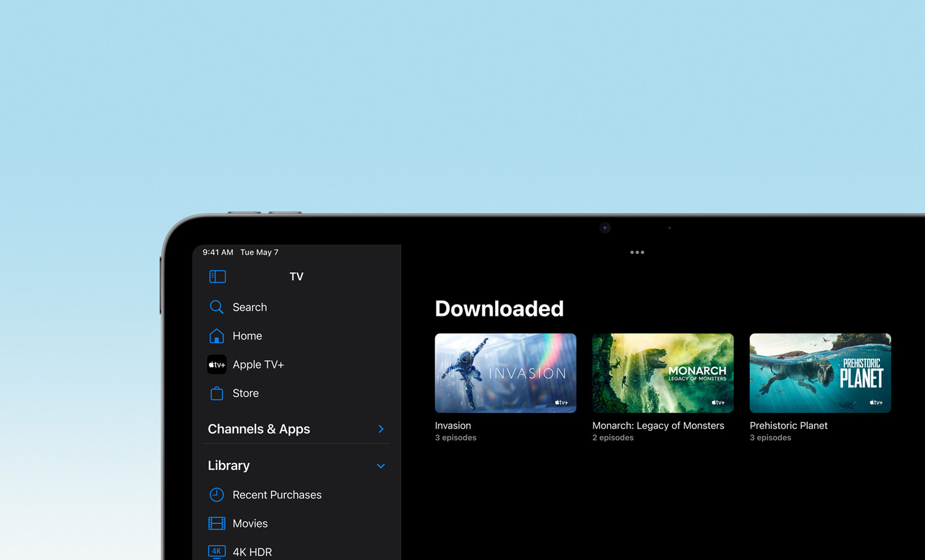The width and height of the screenshot is (925, 560).
Task: Click the "Invasion" title text
Action: pyautogui.click(x=453, y=426)
